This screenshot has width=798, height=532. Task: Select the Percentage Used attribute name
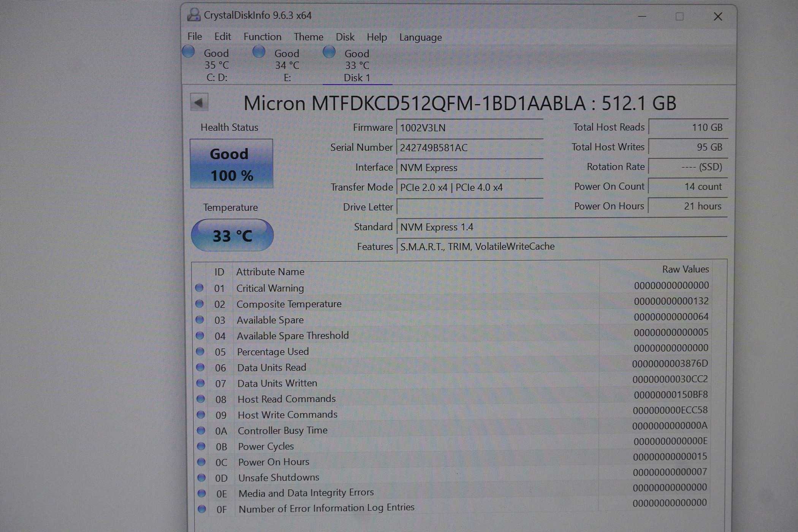coord(273,351)
